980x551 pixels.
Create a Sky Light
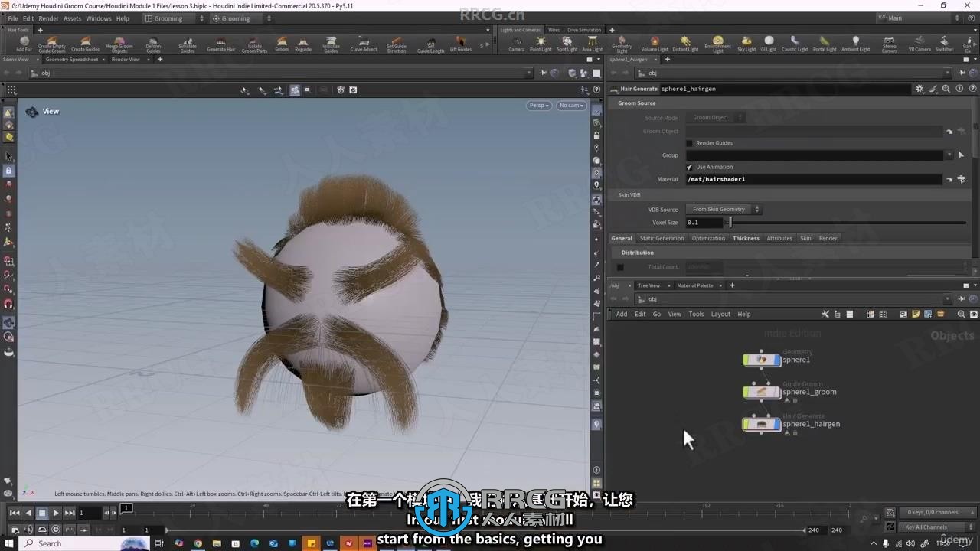tap(746, 44)
